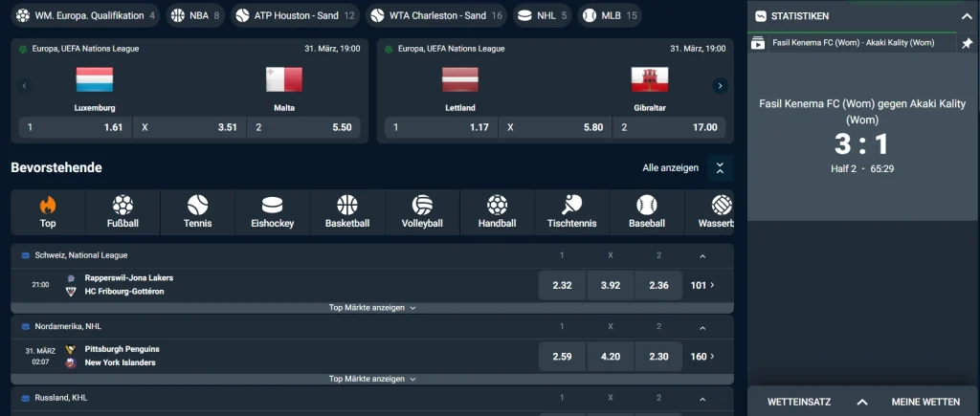980x416 pixels.
Task: Select the Eishockey puck icon
Action: point(273,205)
